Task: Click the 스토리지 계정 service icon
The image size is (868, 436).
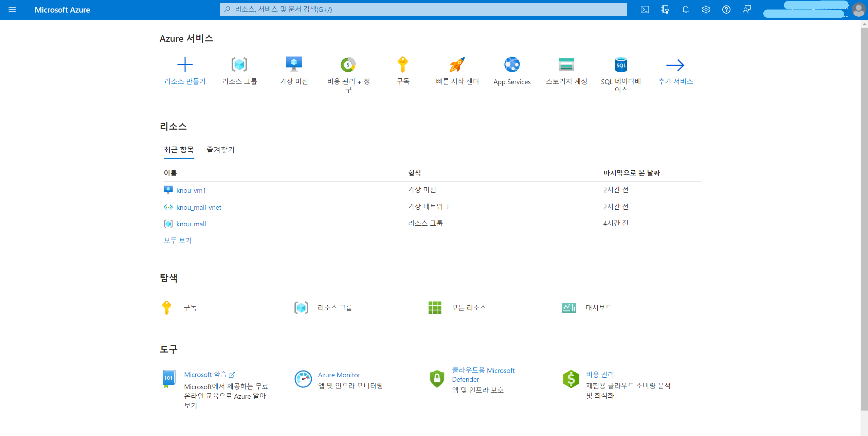Action: click(x=566, y=64)
